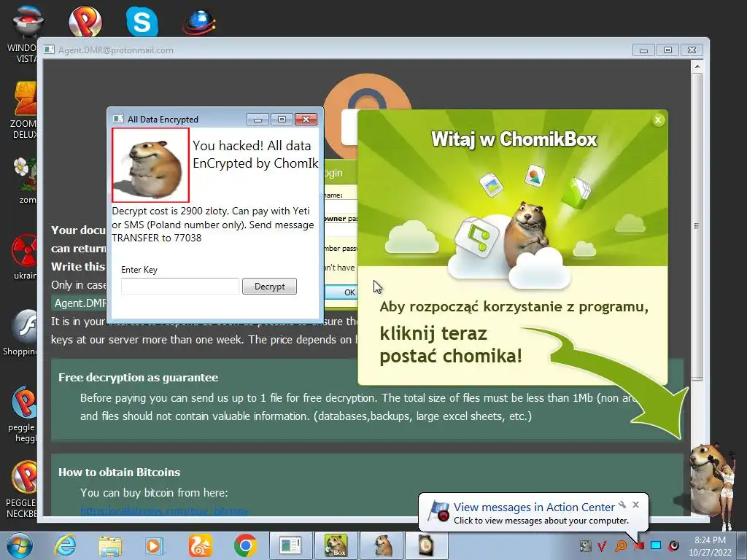Switch to the ransom note window taskbar button

click(x=290, y=545)
